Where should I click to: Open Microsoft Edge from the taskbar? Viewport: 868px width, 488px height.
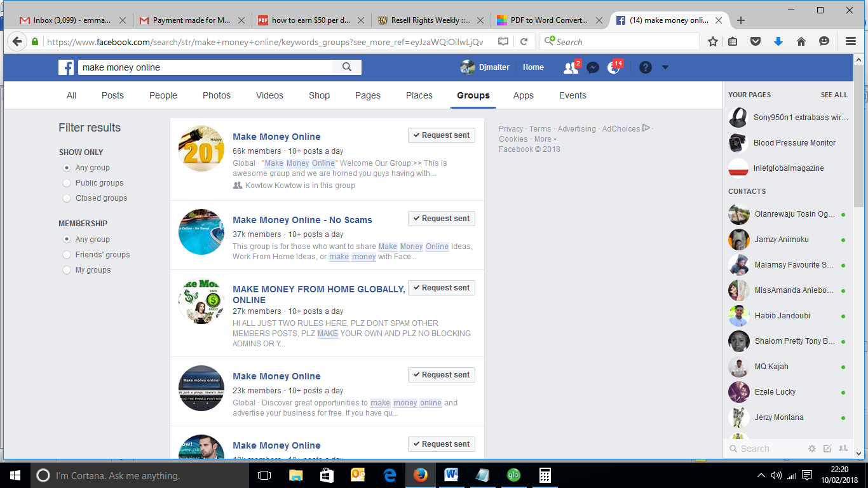pyautogui.click(x=390, y=475)
